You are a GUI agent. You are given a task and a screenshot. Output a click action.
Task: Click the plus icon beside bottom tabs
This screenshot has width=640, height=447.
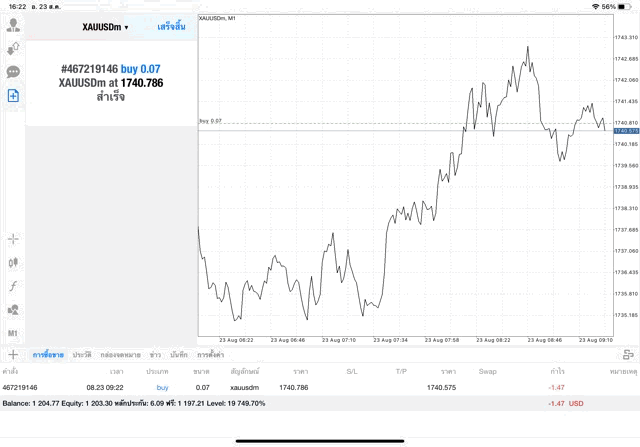pyautogui.click(x=13, y=354)
